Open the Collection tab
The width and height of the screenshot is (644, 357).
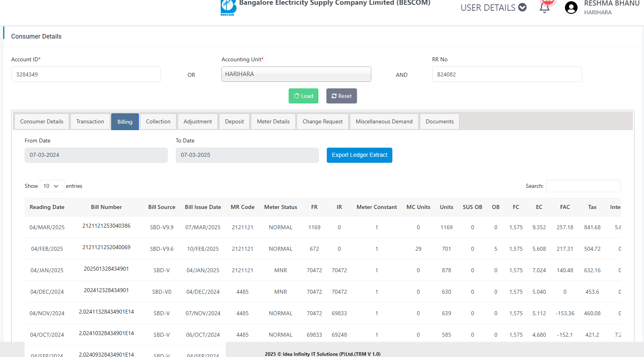click(158, 121)
